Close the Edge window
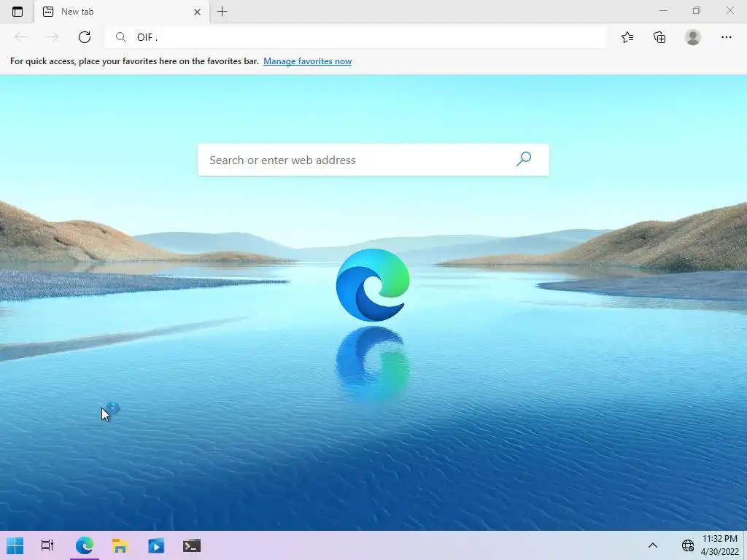The image size is (747, 560). coord(729,10)
